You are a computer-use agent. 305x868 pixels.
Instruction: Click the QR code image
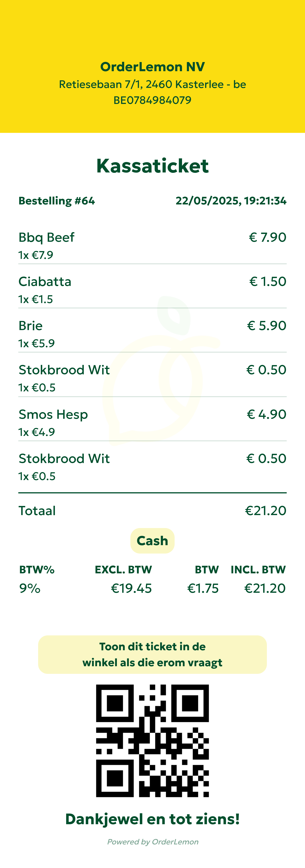click(152, 741)
